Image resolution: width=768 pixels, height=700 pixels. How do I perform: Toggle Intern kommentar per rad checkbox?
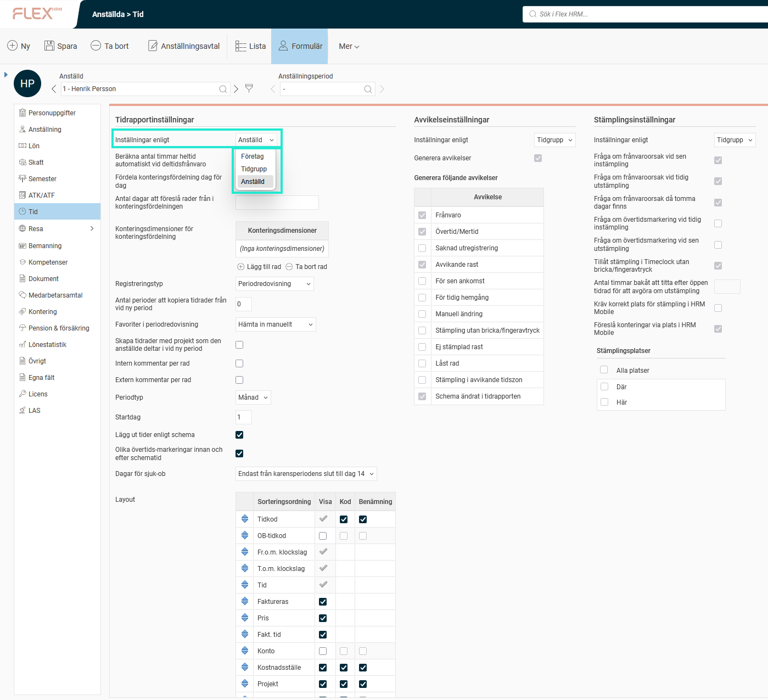pos(239,363)
